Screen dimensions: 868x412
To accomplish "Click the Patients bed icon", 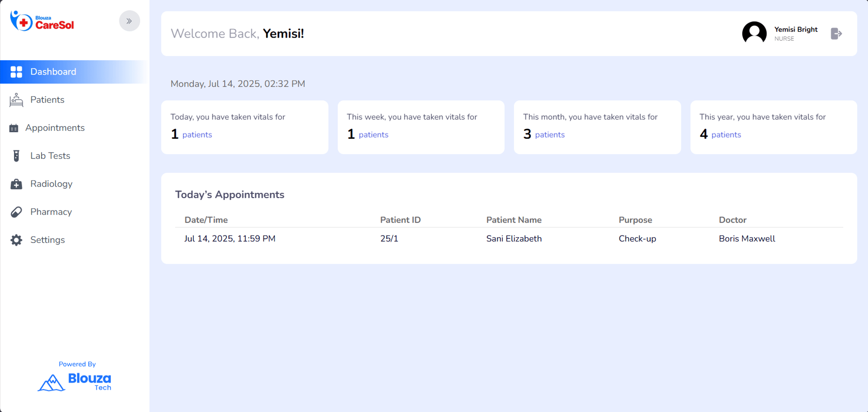I will pyautogui.click(x=16, y=100).
